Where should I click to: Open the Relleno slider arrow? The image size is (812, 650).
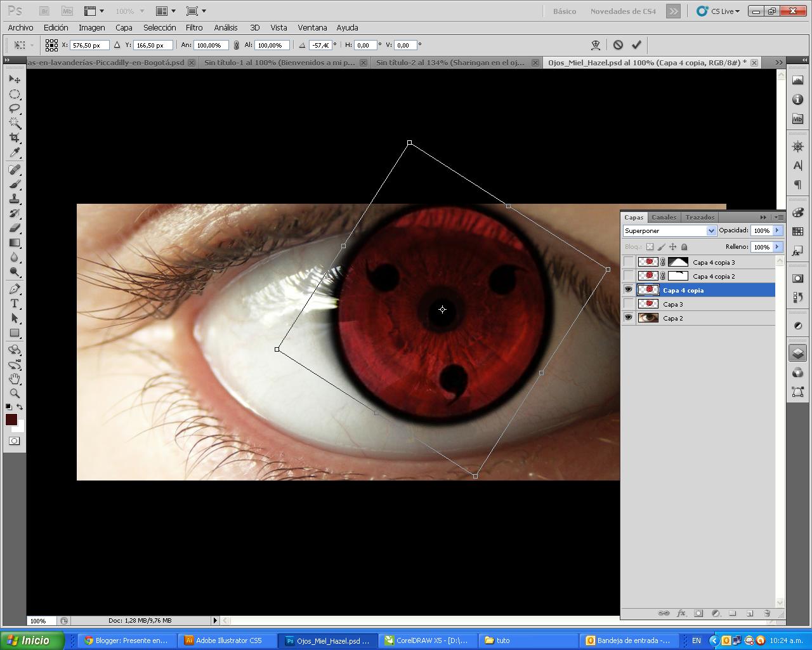(777, 247)
